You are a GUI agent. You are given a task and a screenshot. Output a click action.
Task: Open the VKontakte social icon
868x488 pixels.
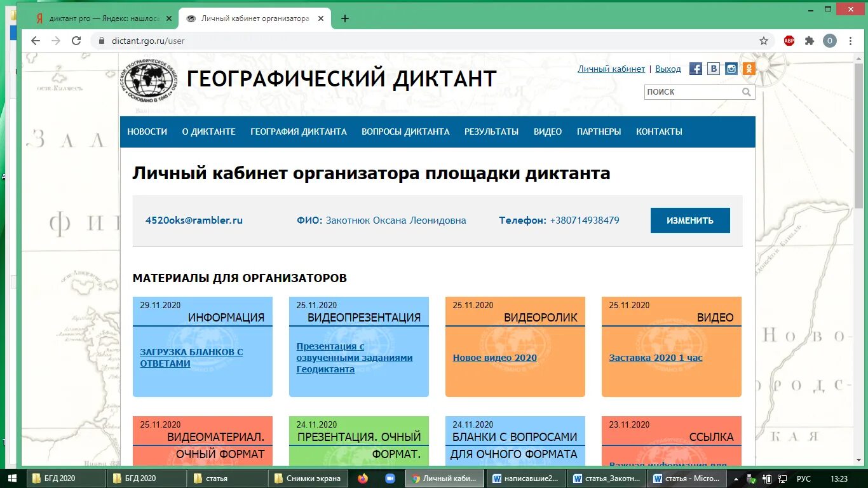point(714,69)
